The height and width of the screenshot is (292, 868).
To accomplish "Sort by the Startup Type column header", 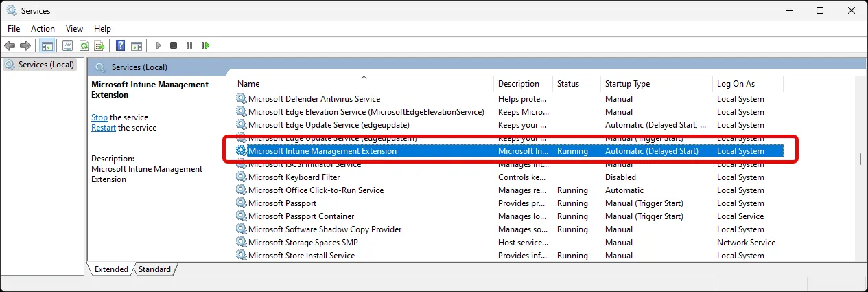I will (657, 84).
